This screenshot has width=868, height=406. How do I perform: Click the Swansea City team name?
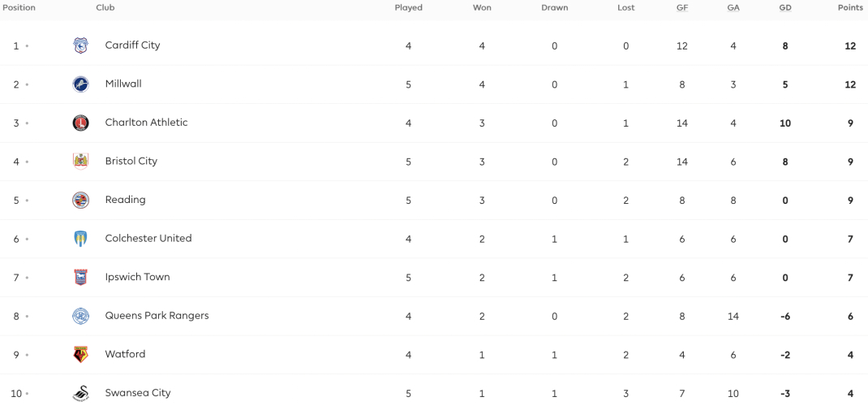[x=138, y=393]
